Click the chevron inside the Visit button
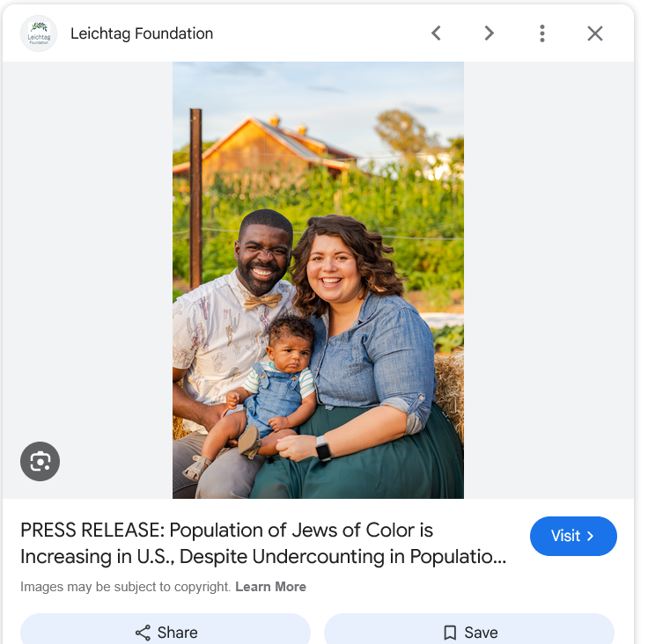 tap(590, 536)
